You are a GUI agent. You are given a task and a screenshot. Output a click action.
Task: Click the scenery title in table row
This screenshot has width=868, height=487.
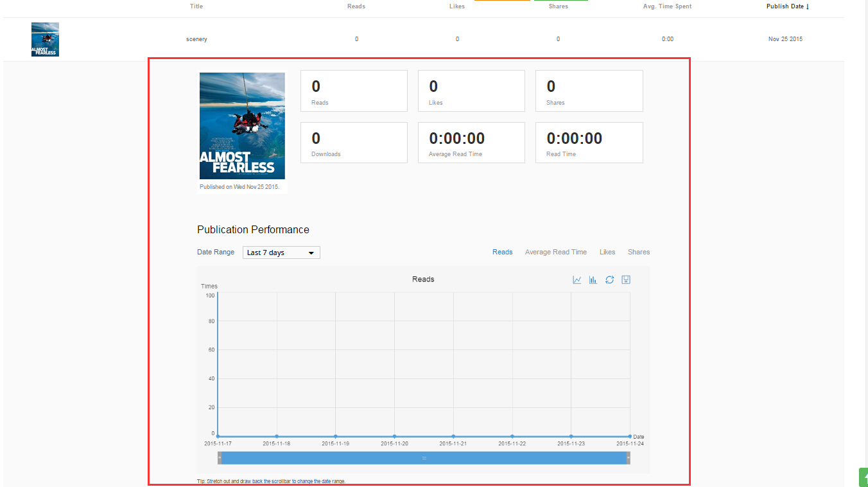point(196,39)
